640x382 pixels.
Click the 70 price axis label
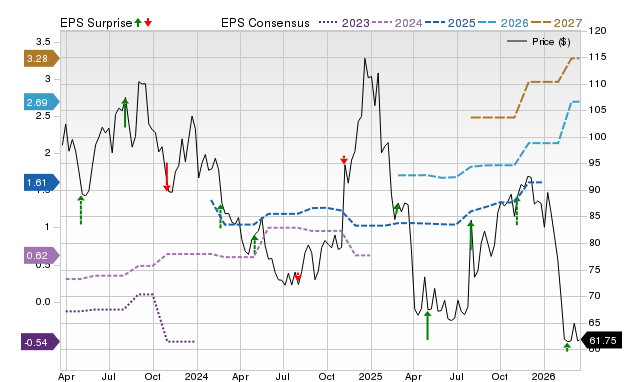pyautogui.click(x=595, y=295)
